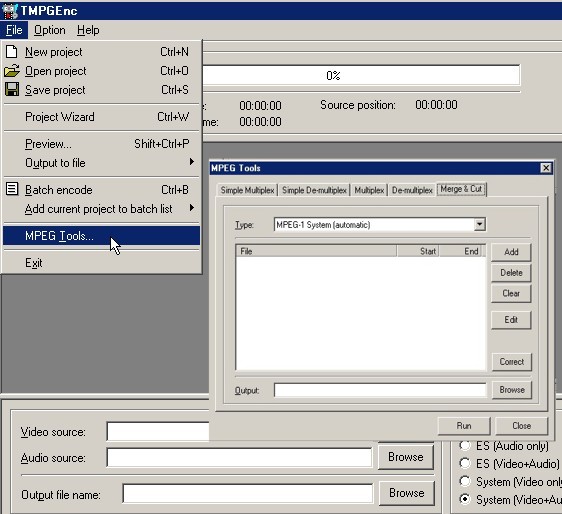This screenshot has height=514, width=562.
Task: Click the empty file list in MPEG Tools
Action: tap(361, 313)
